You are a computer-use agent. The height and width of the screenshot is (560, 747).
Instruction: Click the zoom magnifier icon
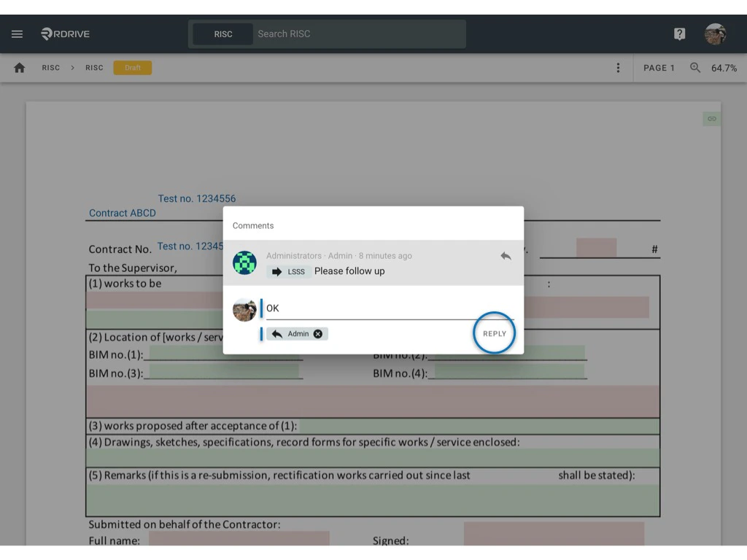pyautogui.click(x=695, y=68)
